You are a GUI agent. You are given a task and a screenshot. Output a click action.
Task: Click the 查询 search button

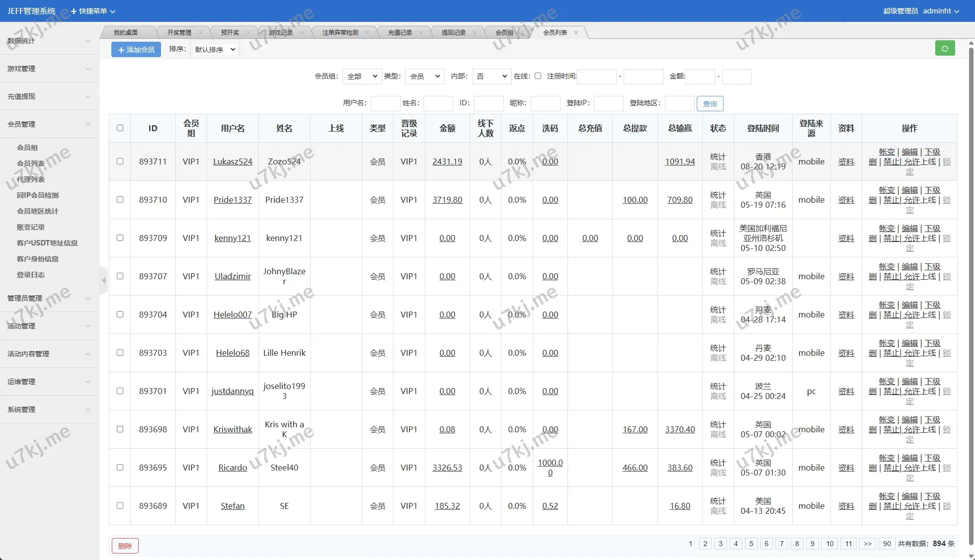(710, 103)
